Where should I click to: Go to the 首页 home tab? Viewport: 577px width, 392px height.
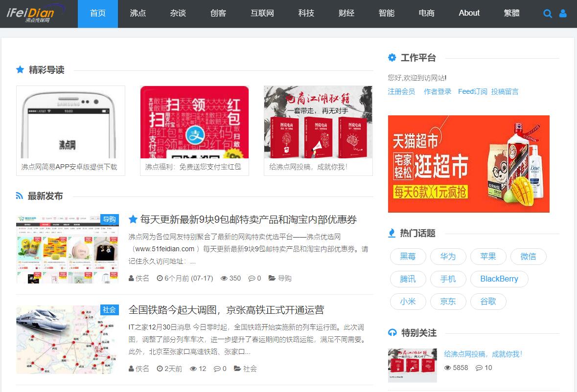coord(98,14)
